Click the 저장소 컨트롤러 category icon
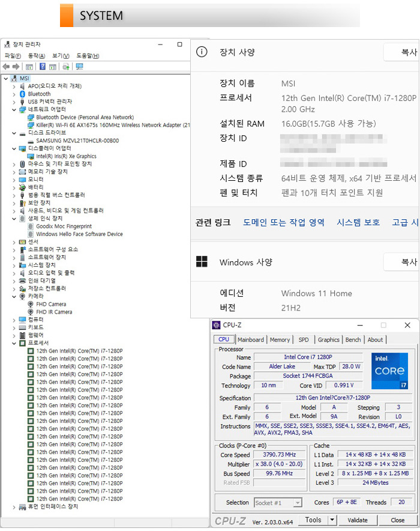Screen dimensions: 420x531 click(22, 288)
